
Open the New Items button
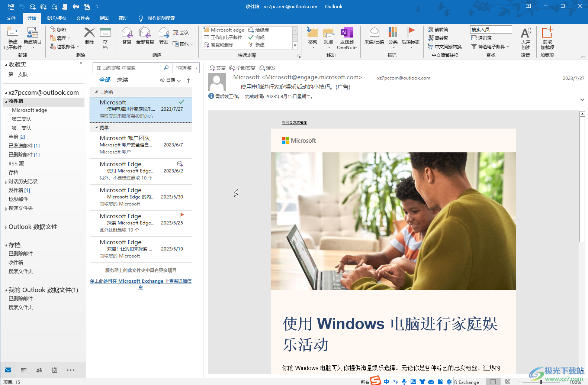click(32, 38)
